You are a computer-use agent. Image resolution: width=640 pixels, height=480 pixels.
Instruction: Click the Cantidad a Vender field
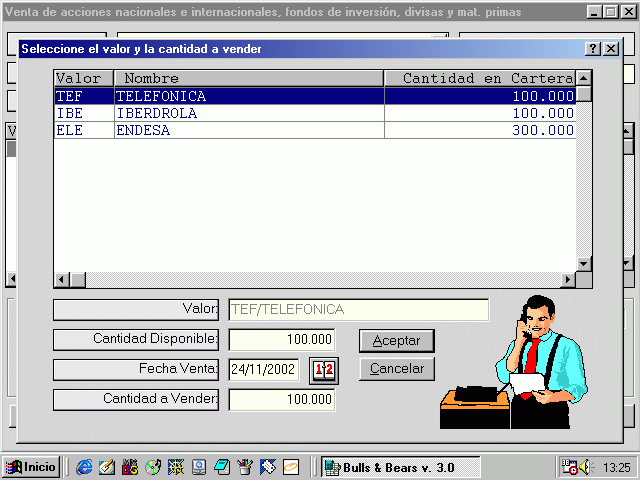click(x=282, y=399)
